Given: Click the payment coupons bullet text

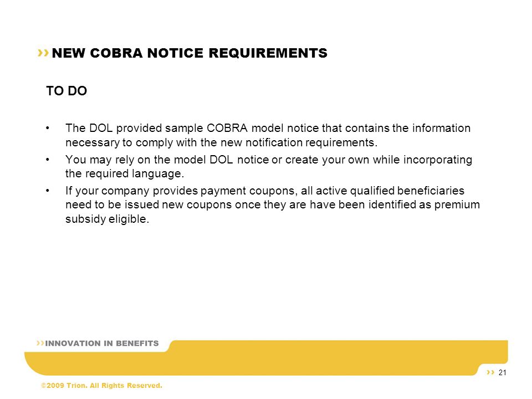Looking at the screenshot, I should coord(273,204).
